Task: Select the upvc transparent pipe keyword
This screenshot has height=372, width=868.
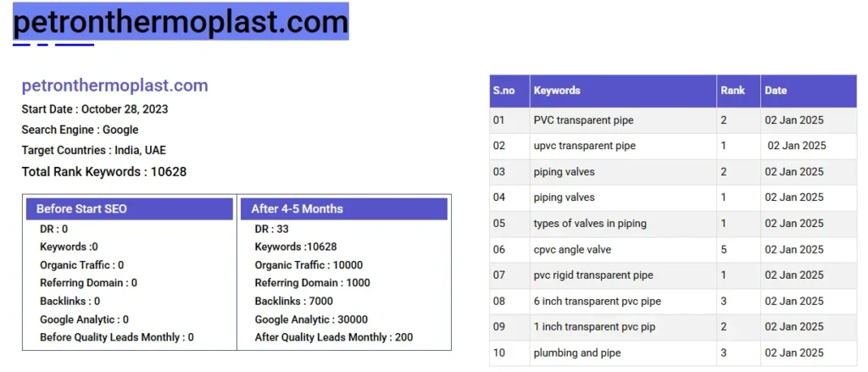Action: click(x=584, y=146)
